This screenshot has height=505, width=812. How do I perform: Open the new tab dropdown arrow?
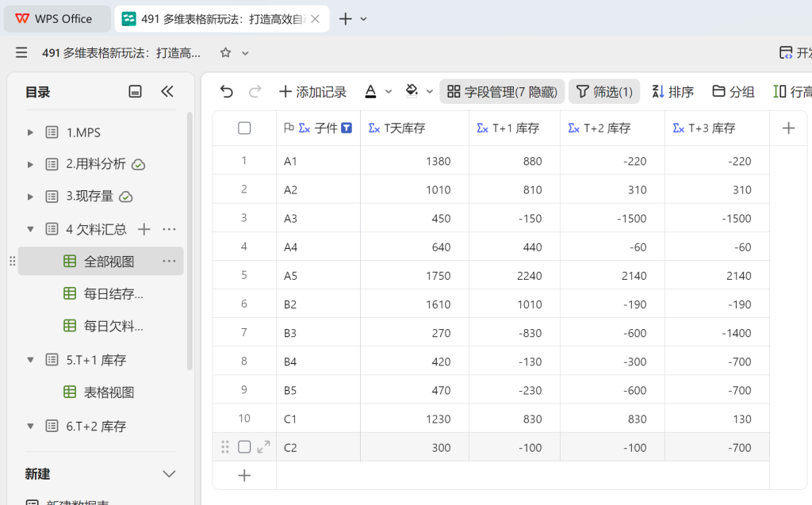[363, 19]
